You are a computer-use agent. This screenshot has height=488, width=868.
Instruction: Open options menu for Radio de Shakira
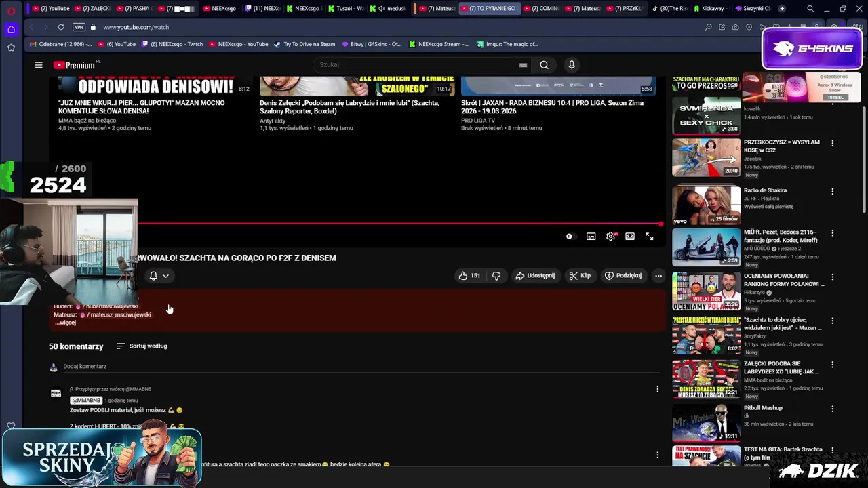[x=833, y=191]
